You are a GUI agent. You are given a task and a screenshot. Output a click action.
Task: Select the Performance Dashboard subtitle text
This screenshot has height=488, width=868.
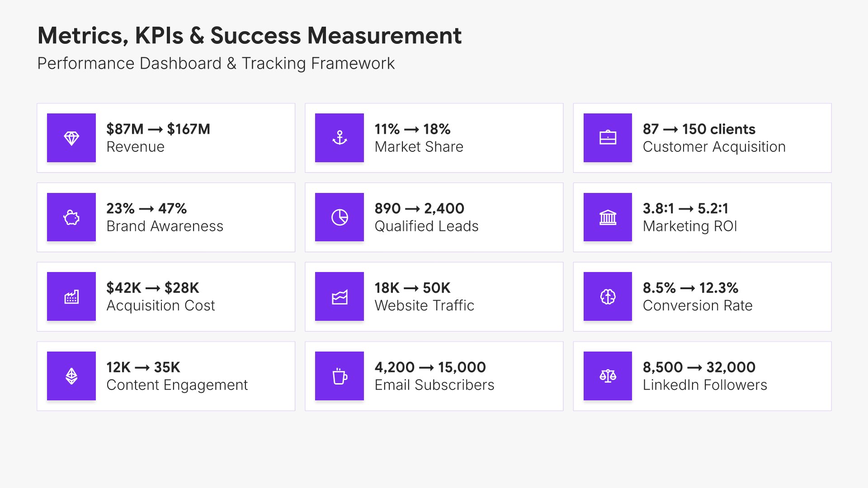point(216,63)
